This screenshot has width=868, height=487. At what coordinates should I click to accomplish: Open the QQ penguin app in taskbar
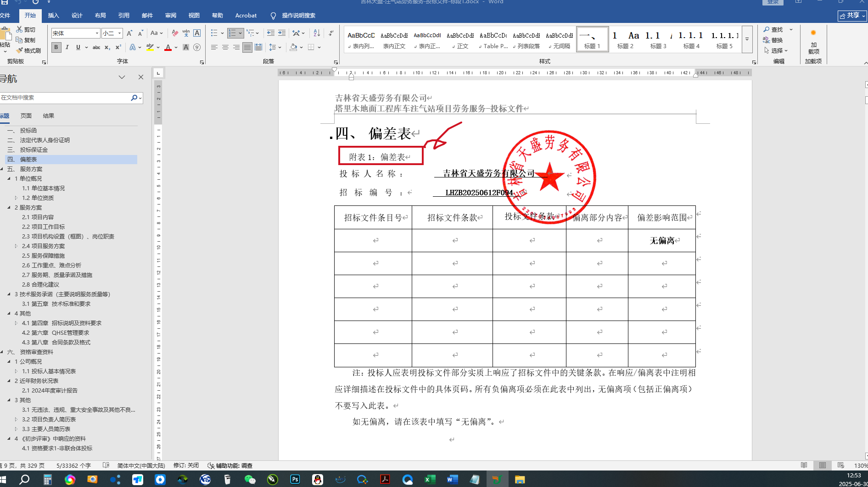(x=318, y=479)
